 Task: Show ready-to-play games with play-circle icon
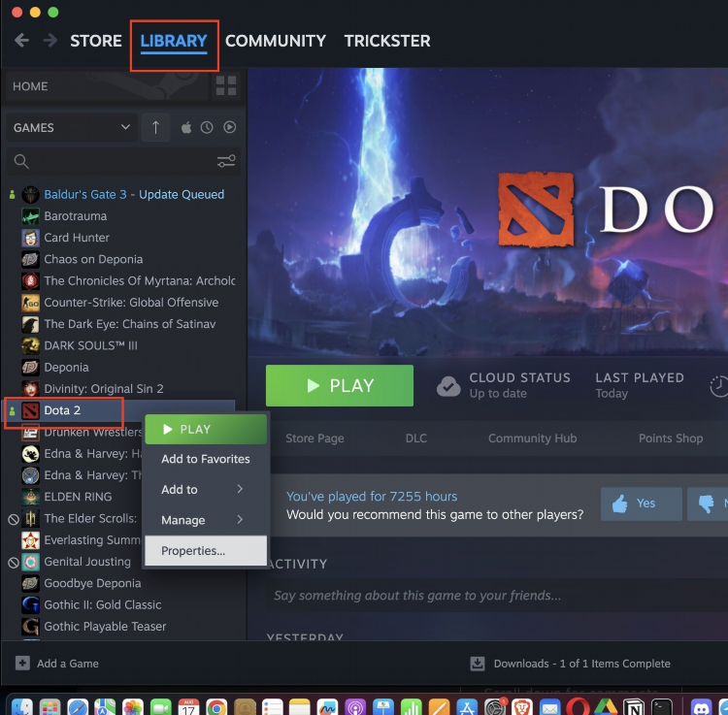point(229,127)
